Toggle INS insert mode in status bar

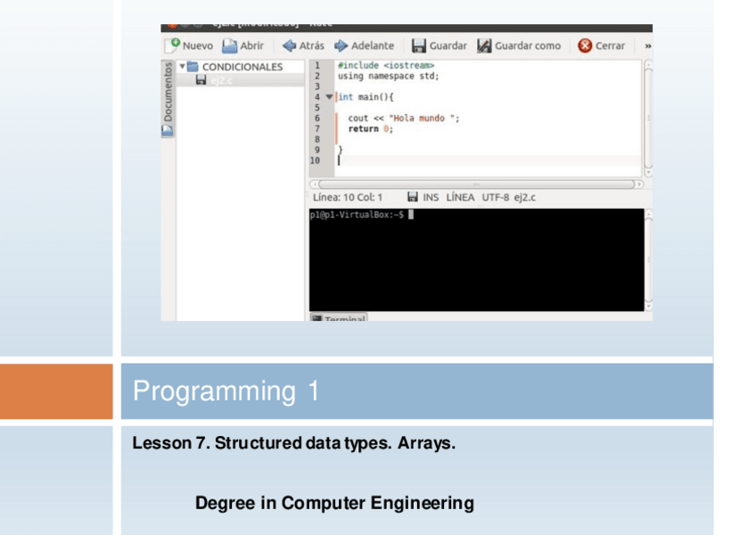coord(431,197)
